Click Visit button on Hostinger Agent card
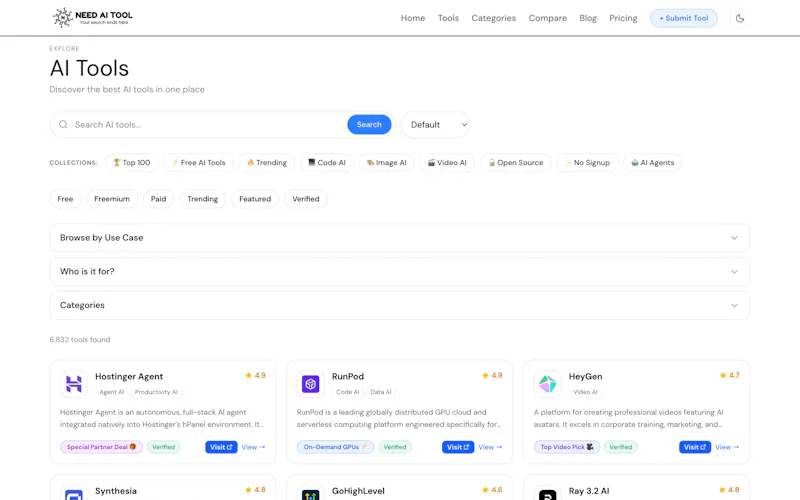 [x=221, y=447]
